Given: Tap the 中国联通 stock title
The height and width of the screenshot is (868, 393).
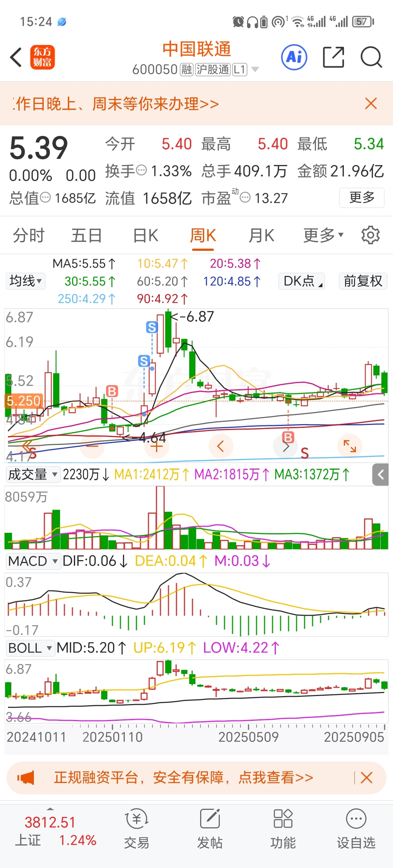Looking at the screenshot, I should tap(196, 49).
